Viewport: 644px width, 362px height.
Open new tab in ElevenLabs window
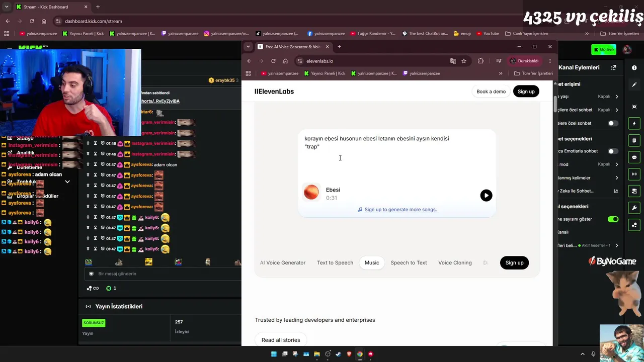339,47
